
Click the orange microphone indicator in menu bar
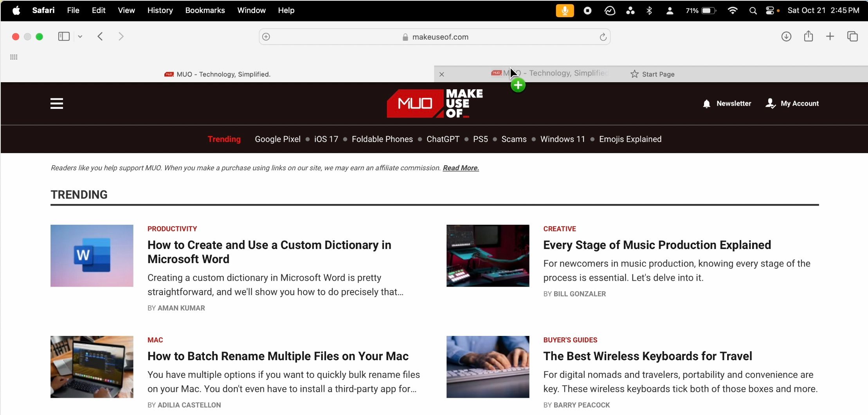(x=564, y=10)
